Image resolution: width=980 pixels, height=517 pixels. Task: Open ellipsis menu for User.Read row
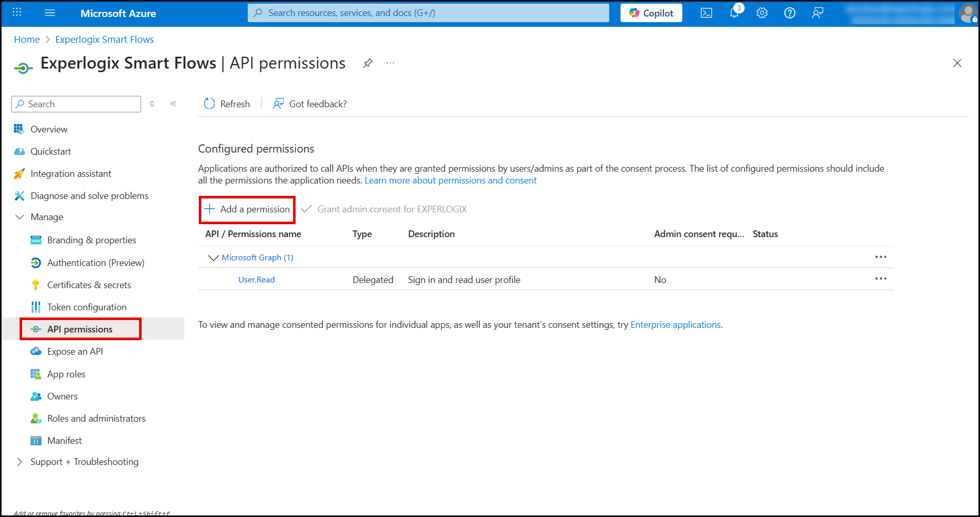pos(881,278)
